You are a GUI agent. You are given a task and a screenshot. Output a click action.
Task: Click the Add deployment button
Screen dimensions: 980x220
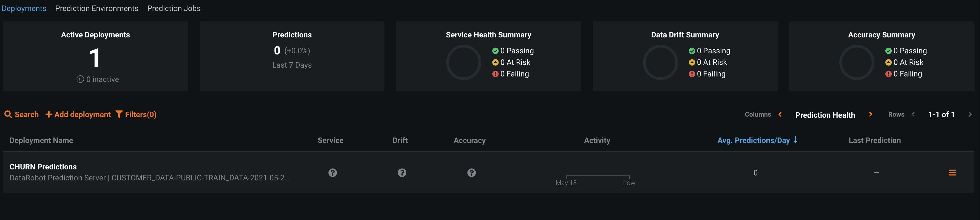78,114
